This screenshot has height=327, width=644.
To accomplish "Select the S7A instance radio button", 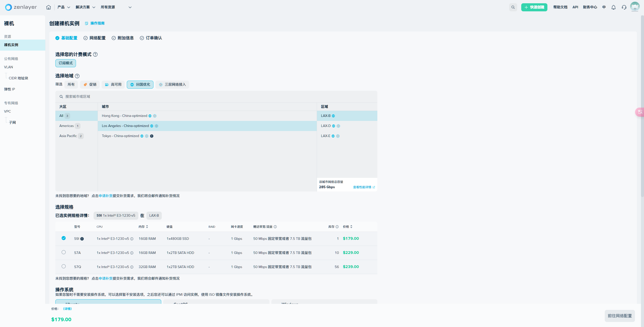I will (x=64, y=252).
